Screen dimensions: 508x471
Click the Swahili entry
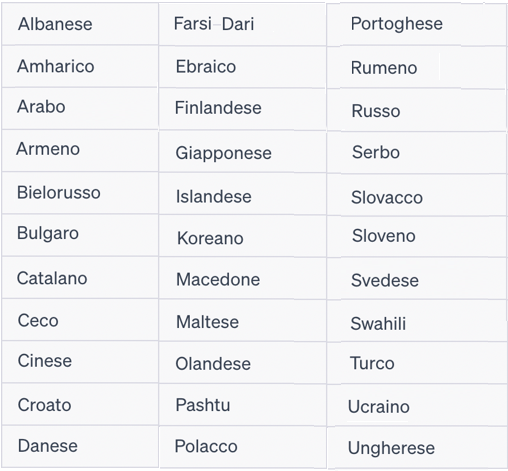tap(417, 321)
